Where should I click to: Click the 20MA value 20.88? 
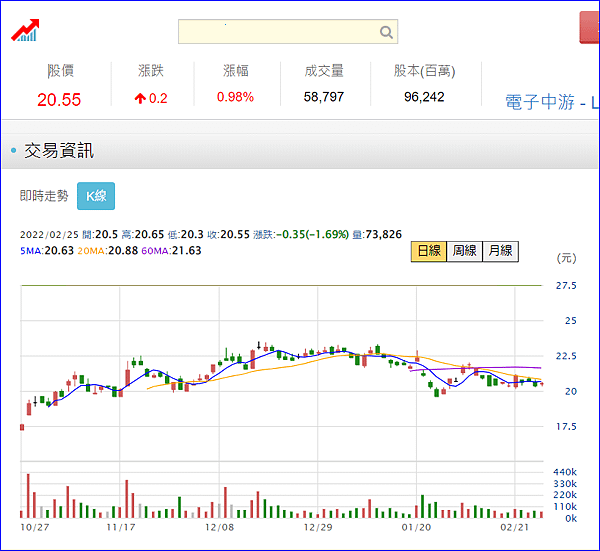pyautogui.click(x=123, y=251)
